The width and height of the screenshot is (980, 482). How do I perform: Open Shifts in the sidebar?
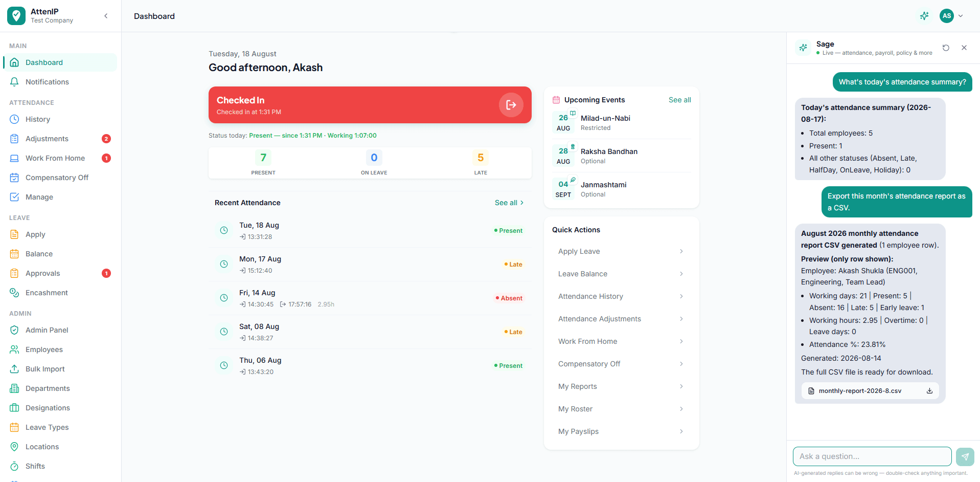pos(60,466)
